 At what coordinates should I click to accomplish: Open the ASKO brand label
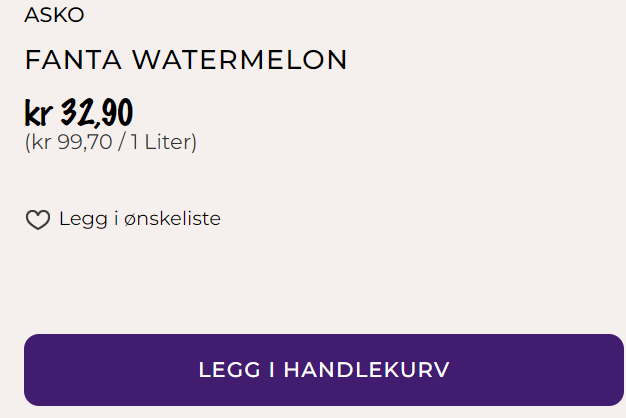[x=54, y=15]
